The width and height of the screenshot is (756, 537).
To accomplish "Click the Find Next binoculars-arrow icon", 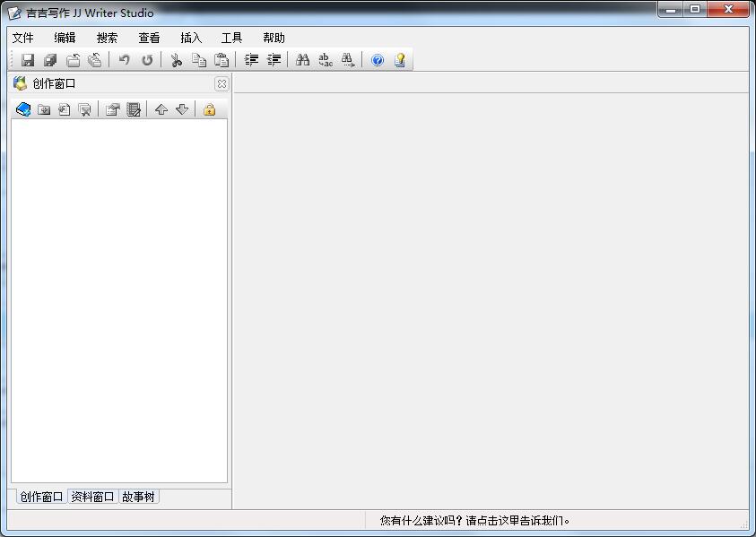I will pos(347,59).
